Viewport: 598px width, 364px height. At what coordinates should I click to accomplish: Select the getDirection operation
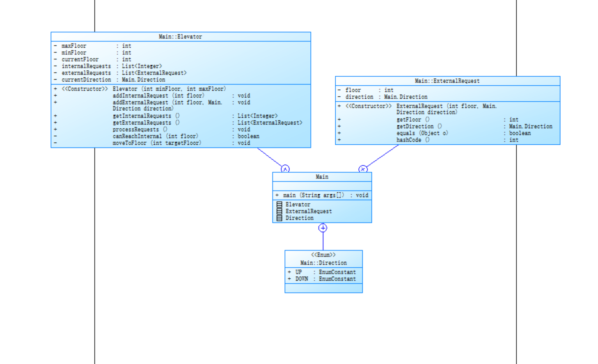pos(445,127)
